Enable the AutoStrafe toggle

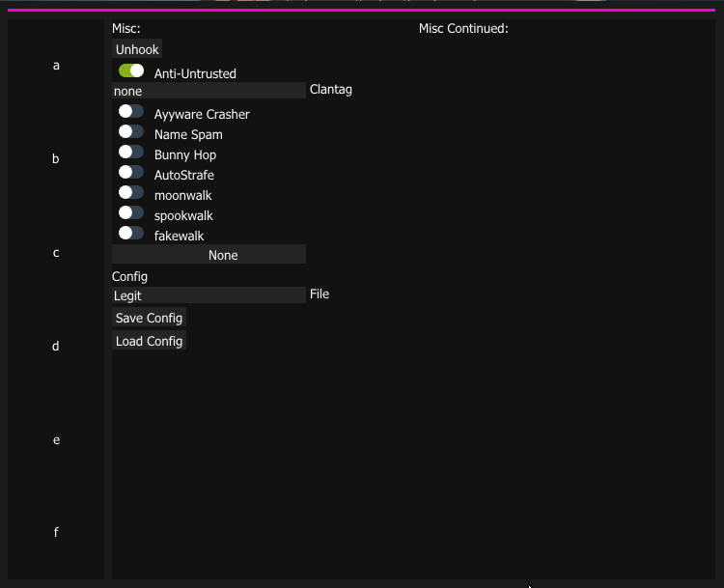click(131, 173)
